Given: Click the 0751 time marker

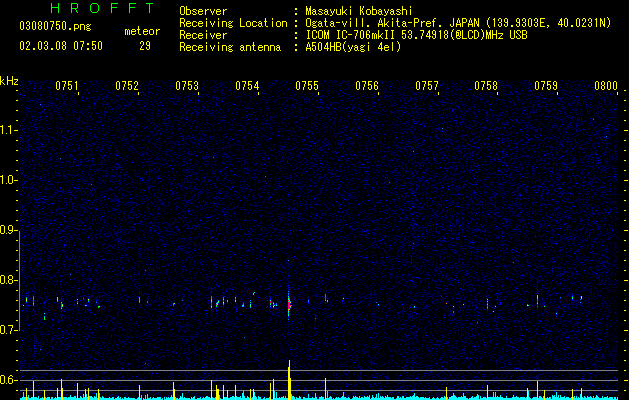Looking at the screenshot, I should tap(67, 86).
